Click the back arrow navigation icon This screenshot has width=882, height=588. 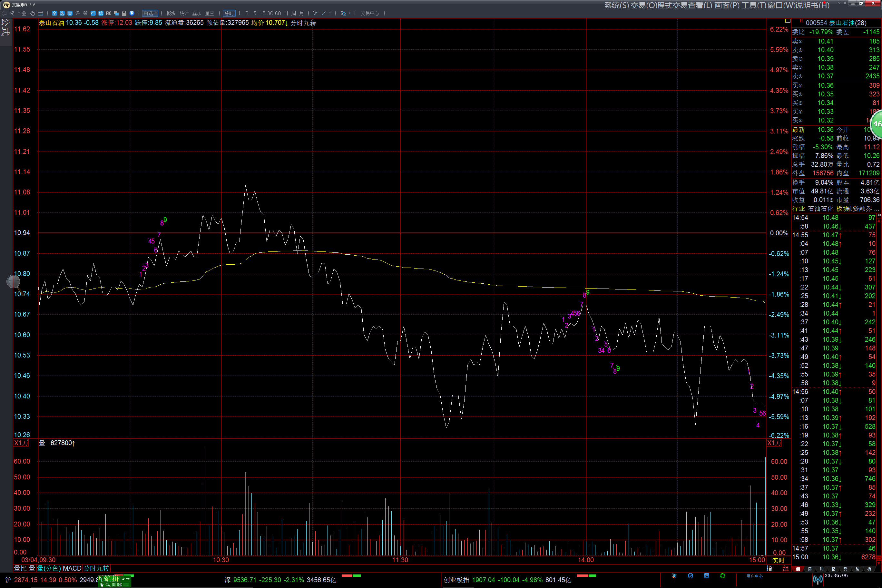tap(5, 13)
